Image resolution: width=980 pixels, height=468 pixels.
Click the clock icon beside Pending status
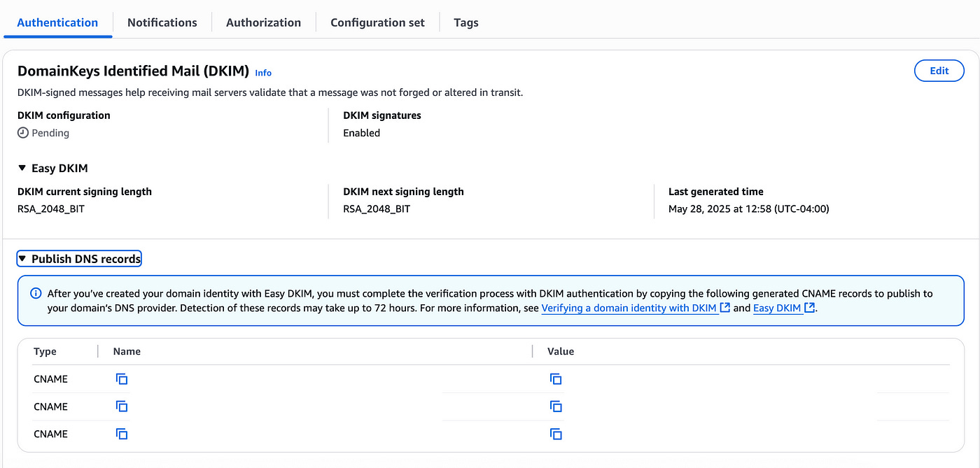(x=23, y=133)
